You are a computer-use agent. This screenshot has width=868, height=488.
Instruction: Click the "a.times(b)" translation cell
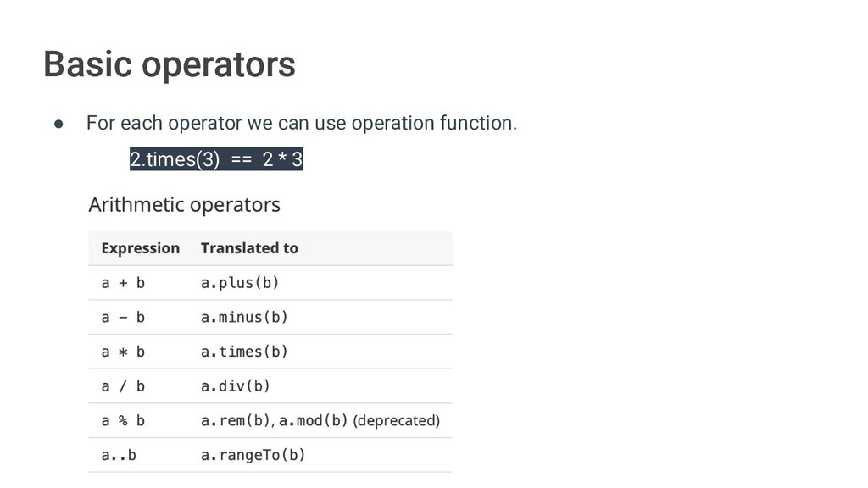[x=244, y=352]
